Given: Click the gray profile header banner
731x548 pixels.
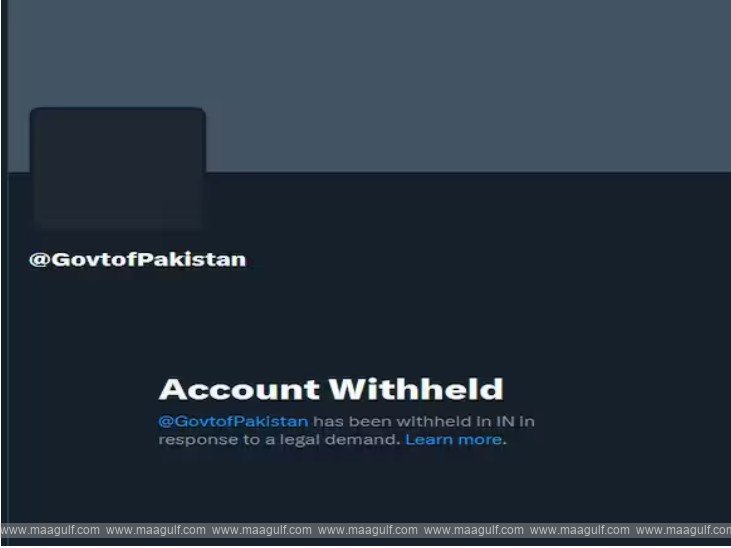Looking at the screenshot, I should click(x=369, y=86).
